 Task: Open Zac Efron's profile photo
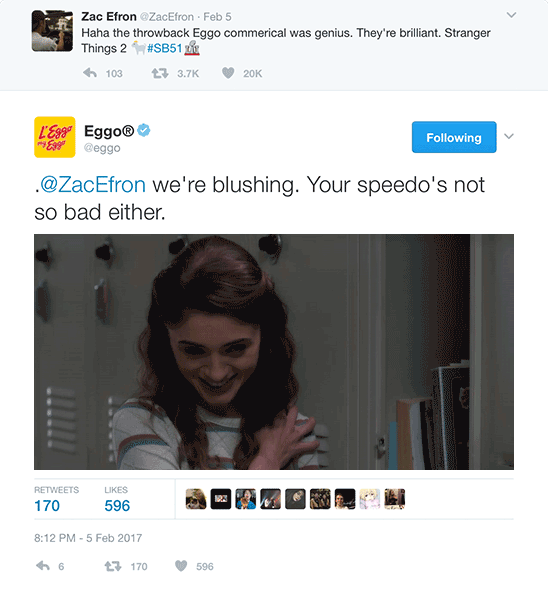[52, 31]
